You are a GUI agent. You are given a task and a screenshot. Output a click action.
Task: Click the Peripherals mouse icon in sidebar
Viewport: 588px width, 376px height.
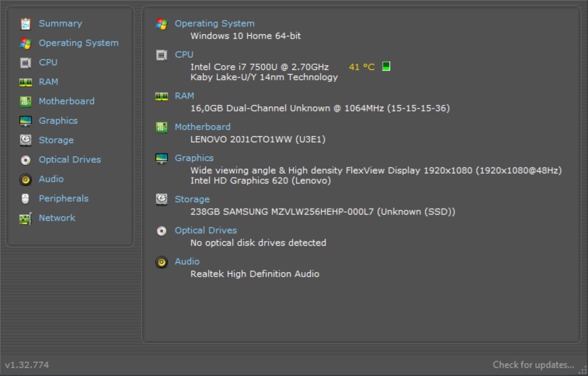[x=25, y=199]
